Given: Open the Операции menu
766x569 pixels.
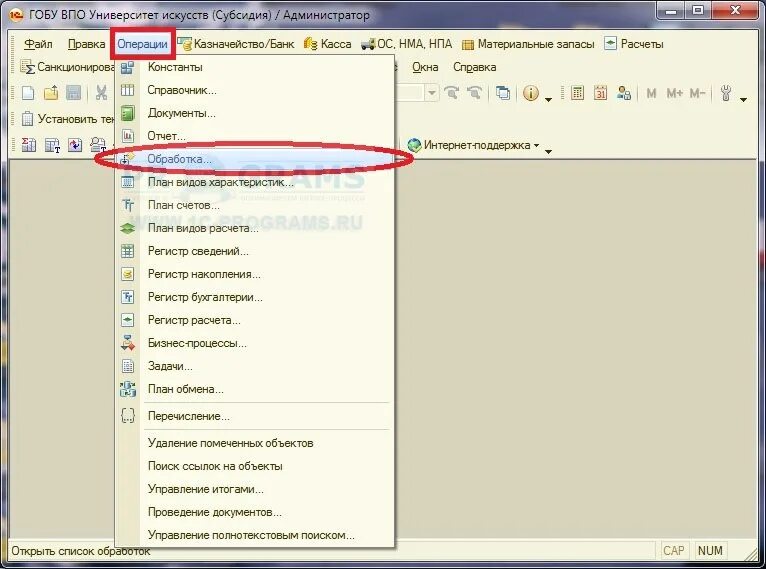Looking at the screenshot, I should tap(142, 44).
